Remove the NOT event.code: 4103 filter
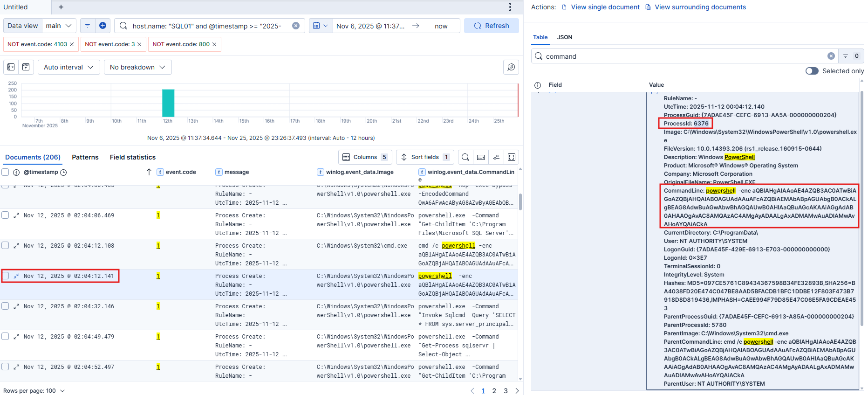This screenshot has width=868, height=395. coord(72,44)
